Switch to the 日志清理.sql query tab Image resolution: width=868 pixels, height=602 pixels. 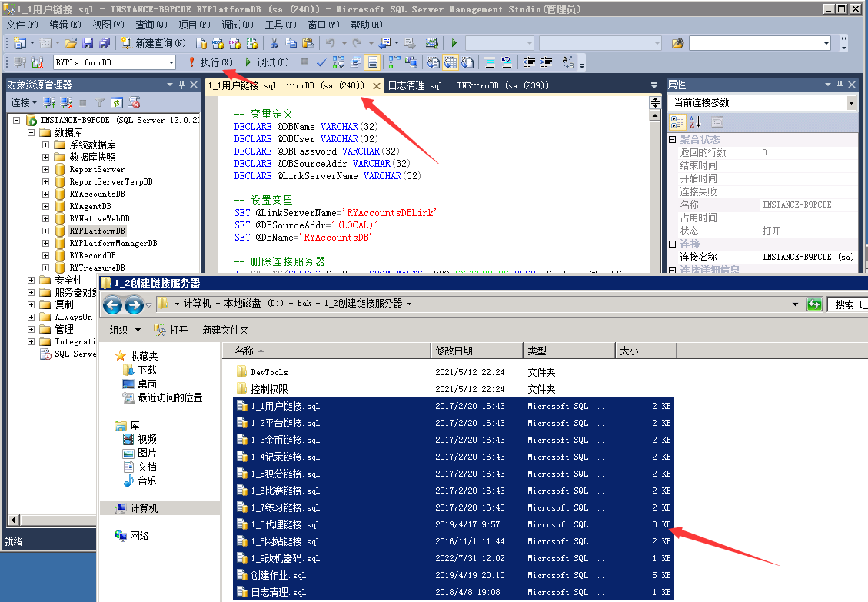coord(468,85)
